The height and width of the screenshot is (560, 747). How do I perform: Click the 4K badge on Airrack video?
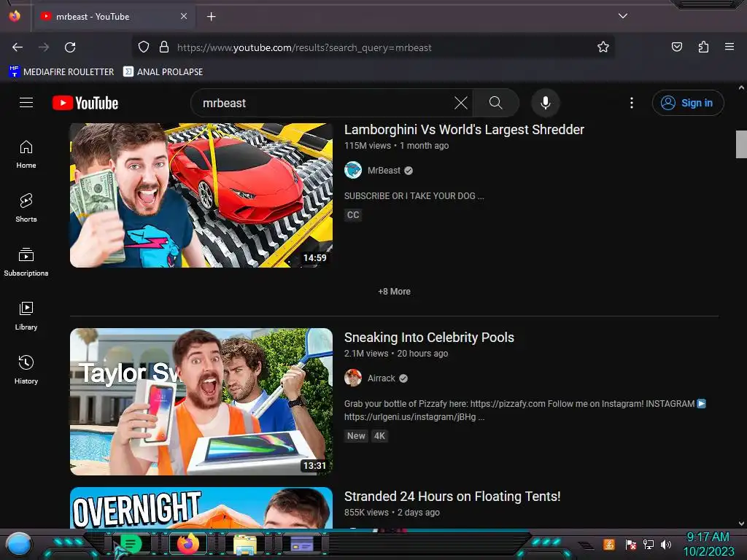click(379, 436)
